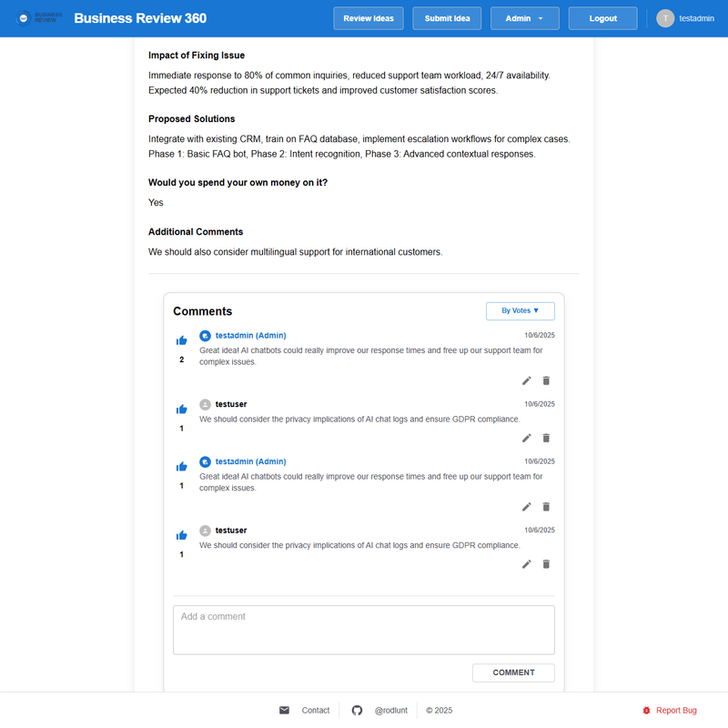Open the pencil edit icon on testuser's comment
728x728 pixels.
(526, 438)
